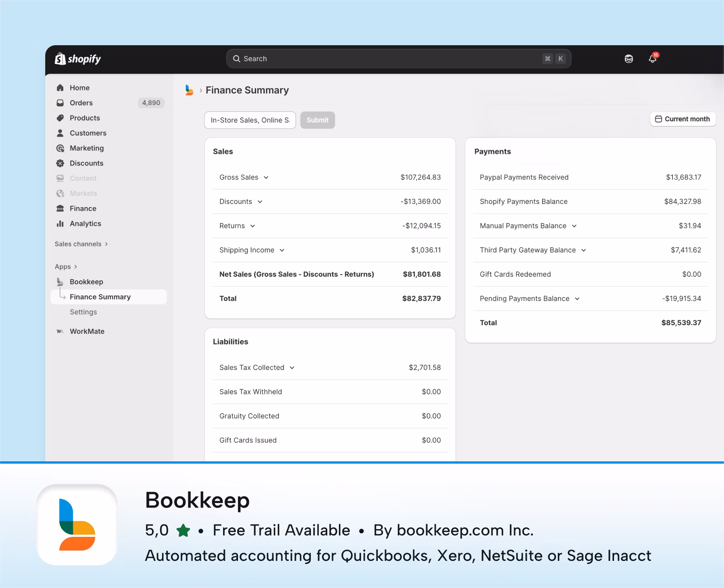This screenshot has height=588, width=724.
Task: Click the Bookkeep logo in breadcrumb
Action: pos(190,90)
